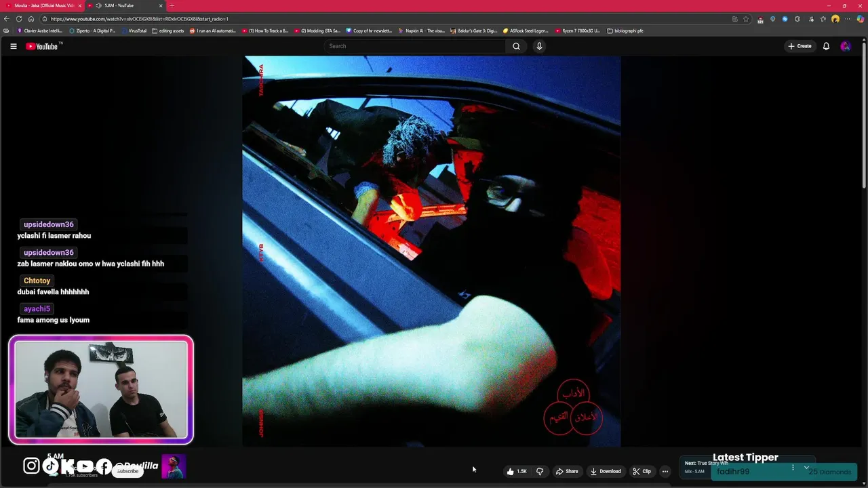Click the Share button
Screen dimensions: 868x488
[x=567, y=471]
